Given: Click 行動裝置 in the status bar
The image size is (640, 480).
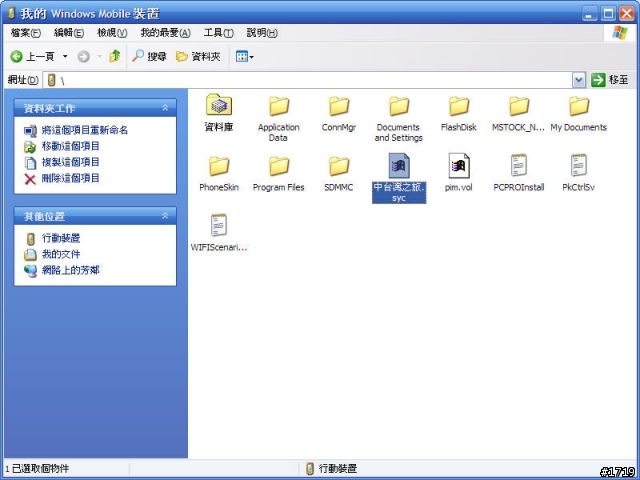Looking at the screenshot, I should (x=331, y=468).
